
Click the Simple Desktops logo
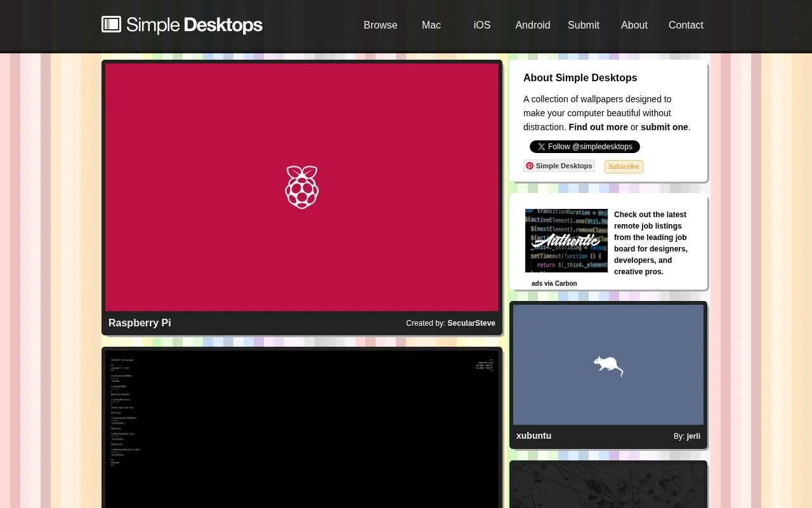(182, 25)
